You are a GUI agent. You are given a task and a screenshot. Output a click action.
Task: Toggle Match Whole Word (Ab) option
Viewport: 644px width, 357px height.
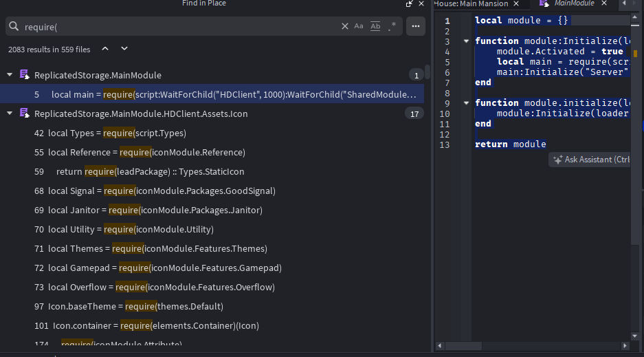point(375,26)
